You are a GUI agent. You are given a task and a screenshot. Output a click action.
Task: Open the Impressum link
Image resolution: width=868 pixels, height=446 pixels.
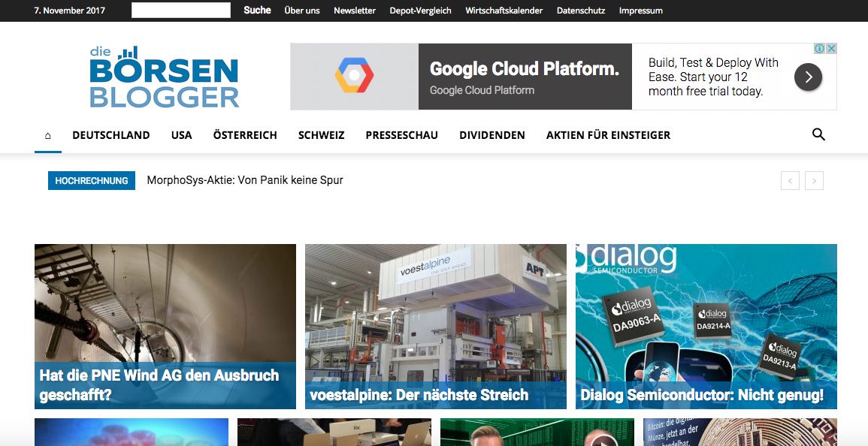tap(641, 11)
